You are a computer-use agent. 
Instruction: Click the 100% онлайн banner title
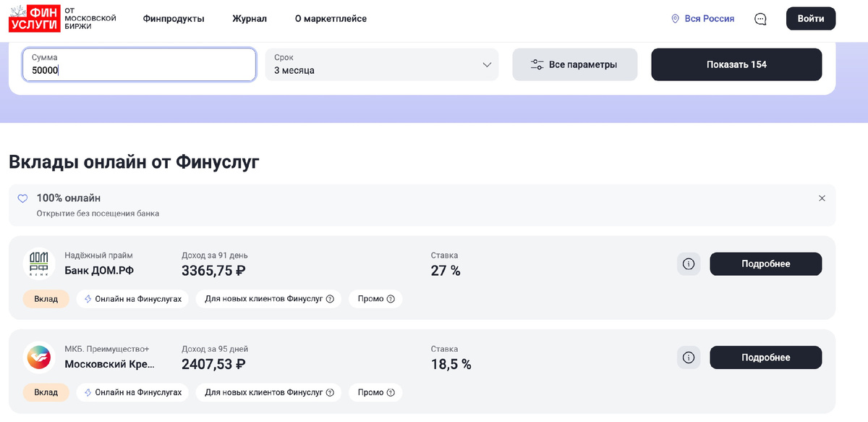(69, 198)
